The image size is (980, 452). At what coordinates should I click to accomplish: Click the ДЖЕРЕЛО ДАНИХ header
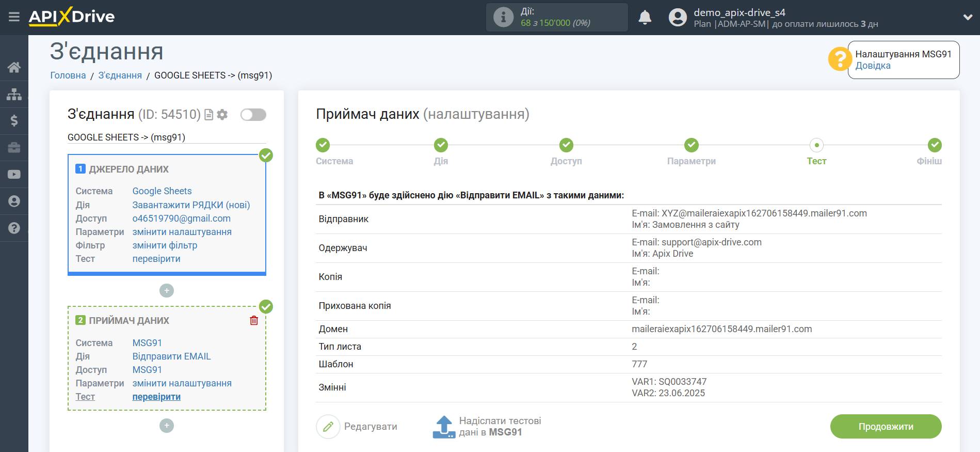tap(128, 169)
